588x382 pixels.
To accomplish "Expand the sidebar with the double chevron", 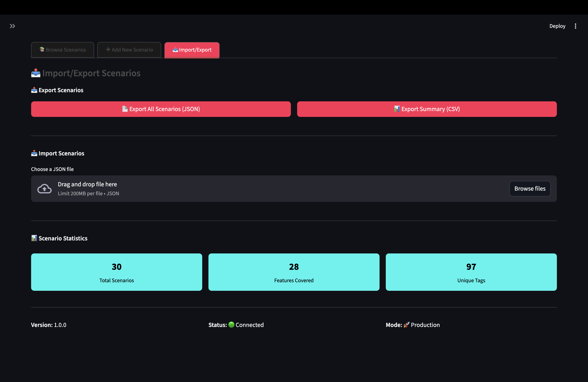I will pos(12,26).
